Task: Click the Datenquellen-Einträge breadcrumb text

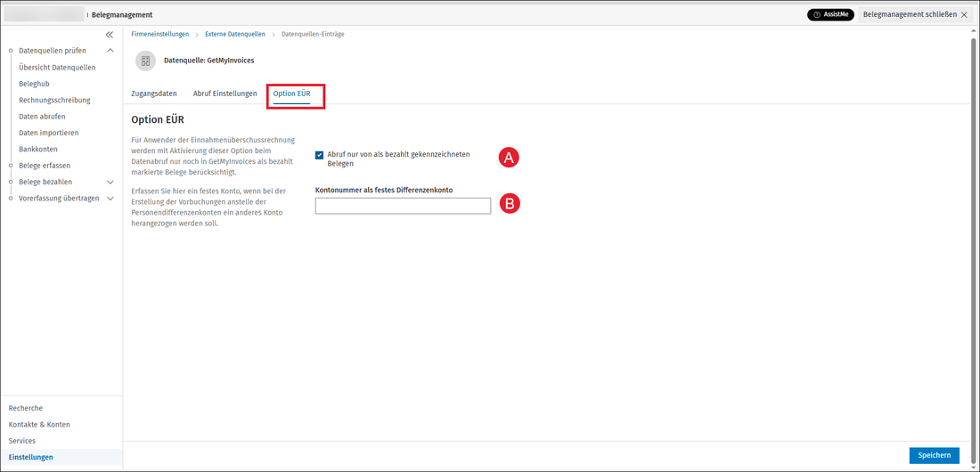Action: (313, 35)
